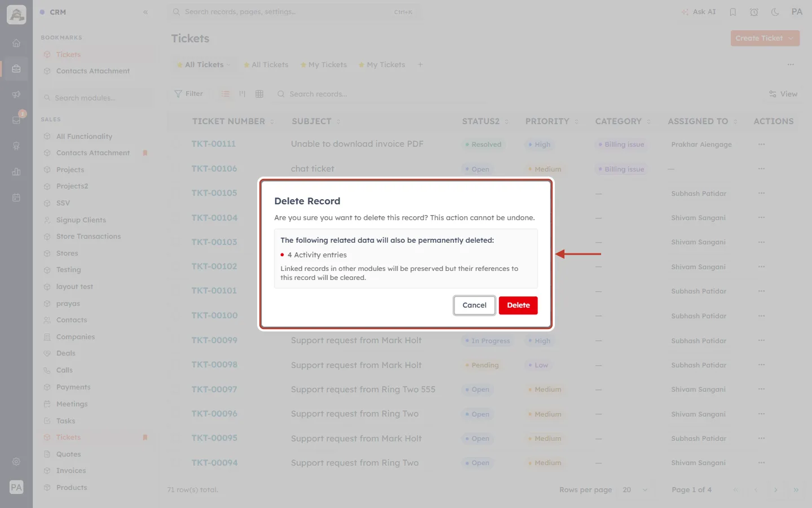Open the Home icon in left rail
This screenshot has height=508, width=812.
click(16, 43)
